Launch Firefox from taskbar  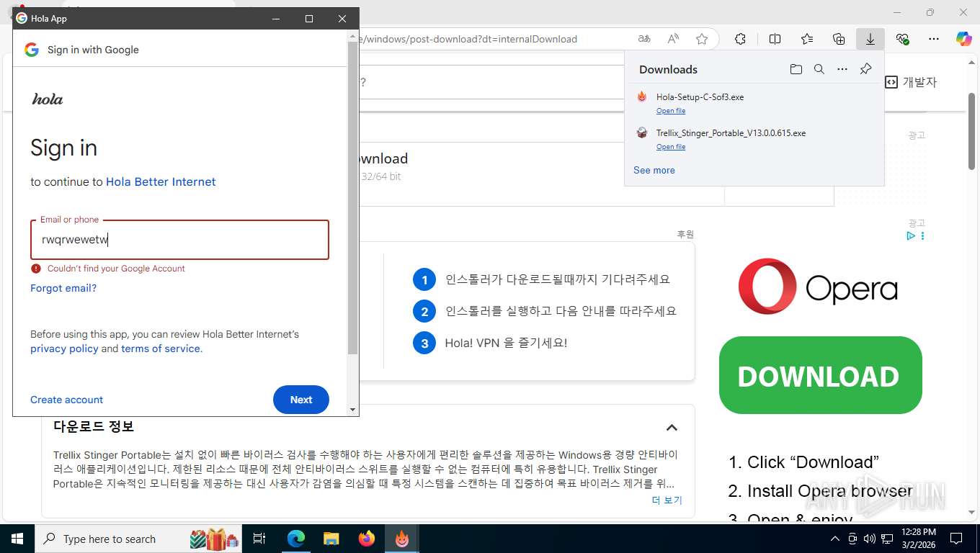(367, 539)
